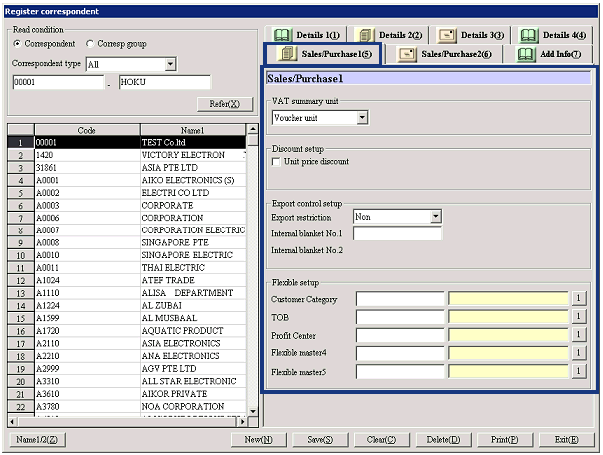Select the Correspondent radio button
This screenshot has height=455, width=603.
[18, 44]
